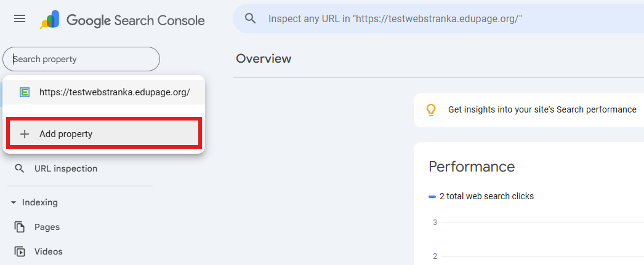Viewport: 644px width, 265px height.
Task: Click the plus icon beside Add property
Action: pos(25,134)
